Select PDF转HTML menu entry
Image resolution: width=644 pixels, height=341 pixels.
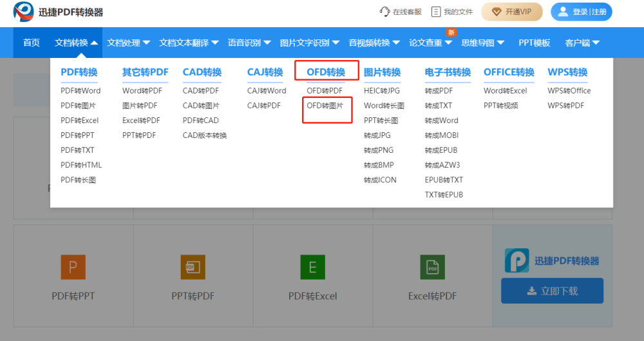click(x=81, y=165)
